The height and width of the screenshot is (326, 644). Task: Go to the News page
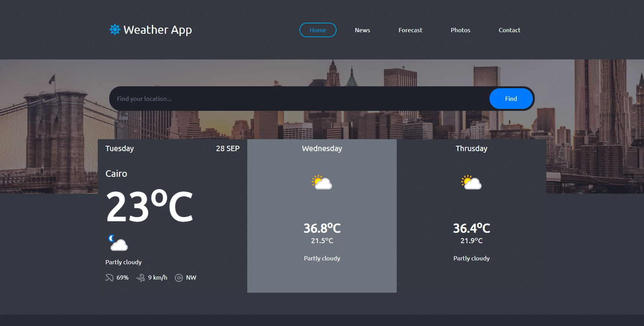point(362,30)
